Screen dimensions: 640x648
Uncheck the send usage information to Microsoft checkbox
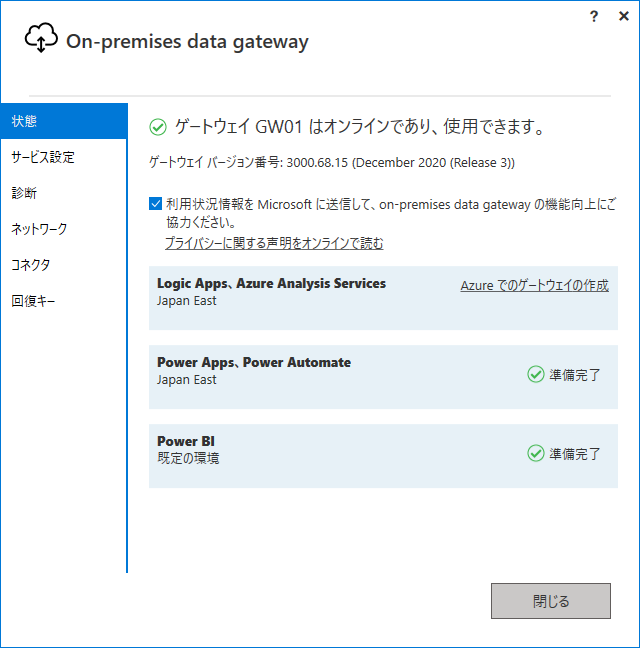[x=155, y=204]
